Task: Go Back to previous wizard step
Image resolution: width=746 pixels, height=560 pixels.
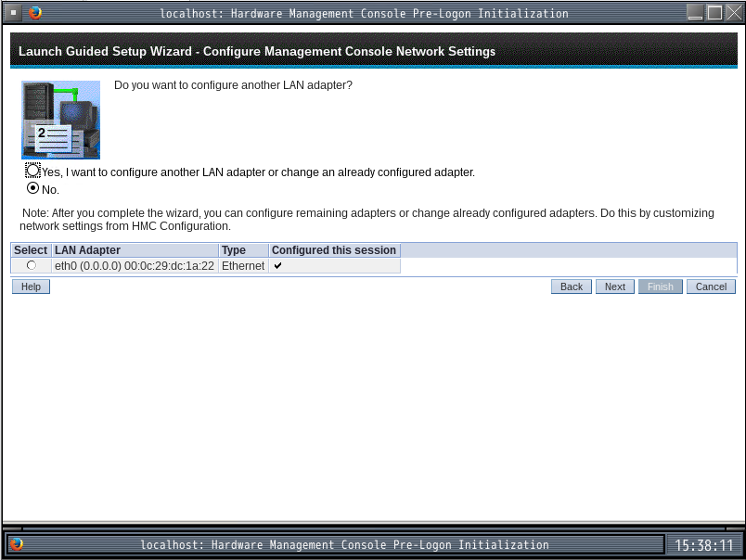Action: tap(572, 286)
